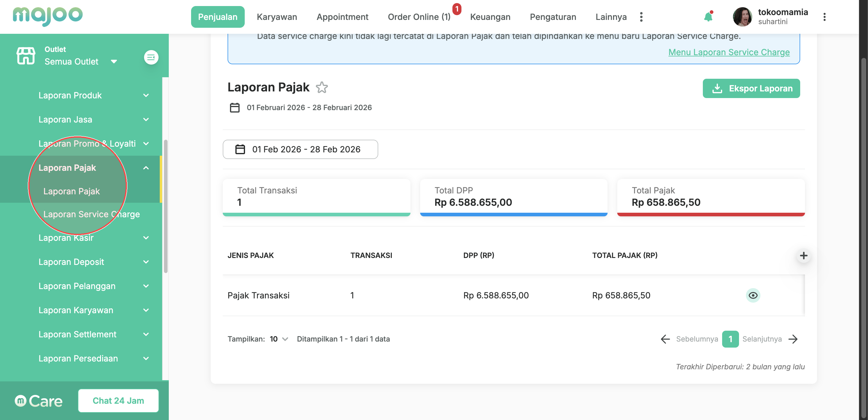Viewport: 868px width, 420px height.
Task: Open the Menu Laporan Service Charge link
Action: (x=728, y=52)
